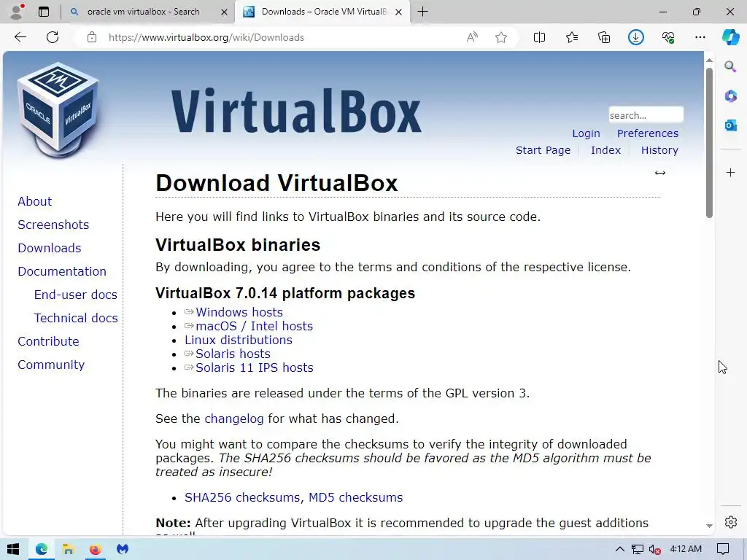Open the muted volume tray icon

(654, 549)
